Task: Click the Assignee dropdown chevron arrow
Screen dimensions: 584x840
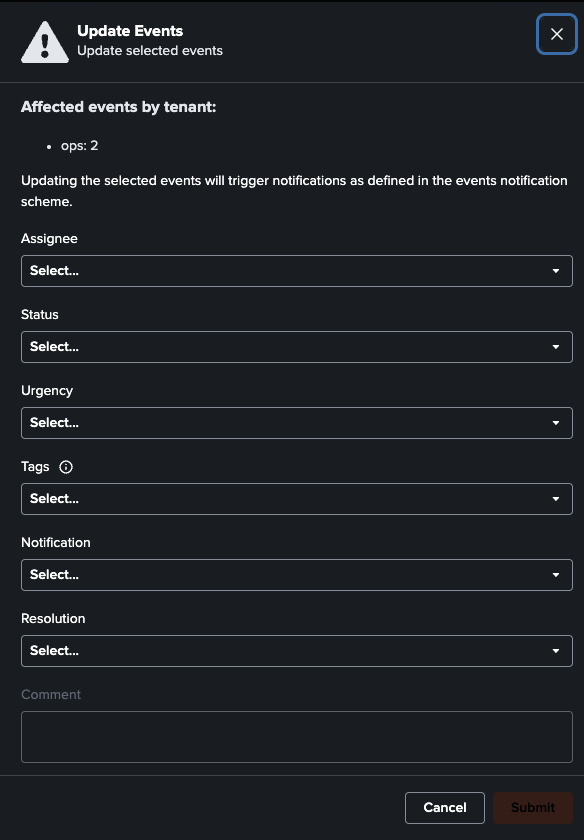Action: [x=556, y=270]
